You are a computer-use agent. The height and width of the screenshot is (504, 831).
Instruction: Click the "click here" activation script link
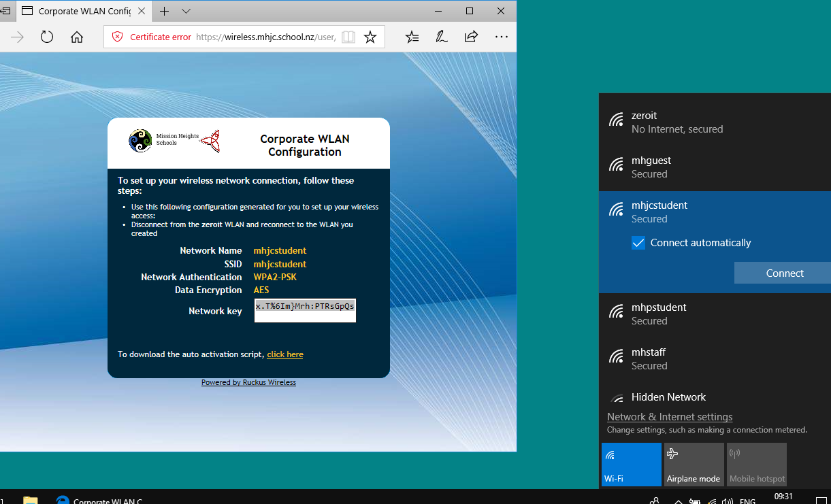click(285, 354)
